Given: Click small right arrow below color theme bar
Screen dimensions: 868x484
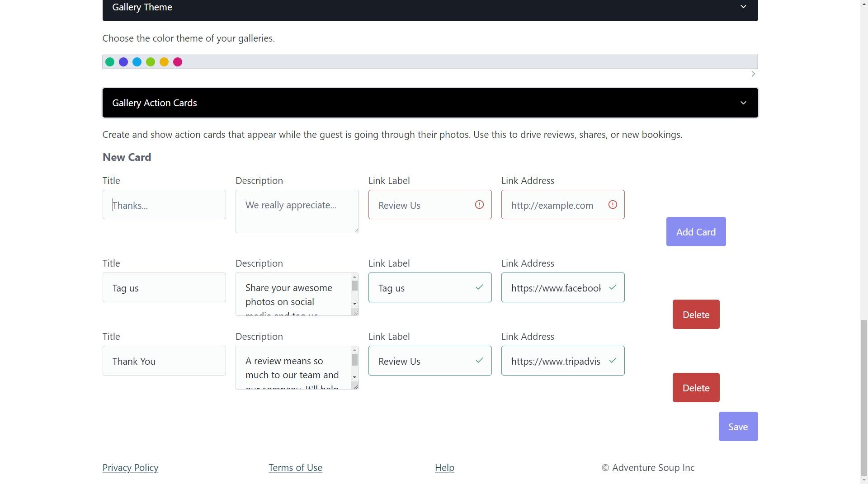Looking at the screenshot, I should (x=753, y=74).
